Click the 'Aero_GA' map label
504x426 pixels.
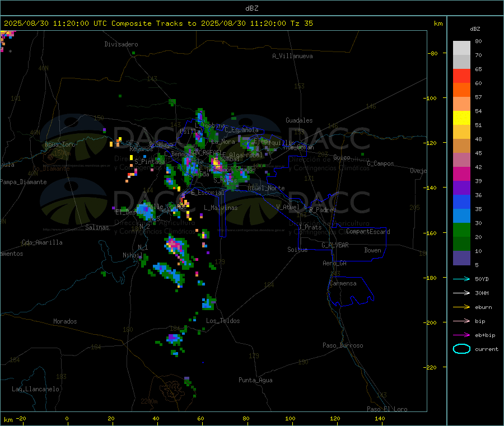pos(335,263)
